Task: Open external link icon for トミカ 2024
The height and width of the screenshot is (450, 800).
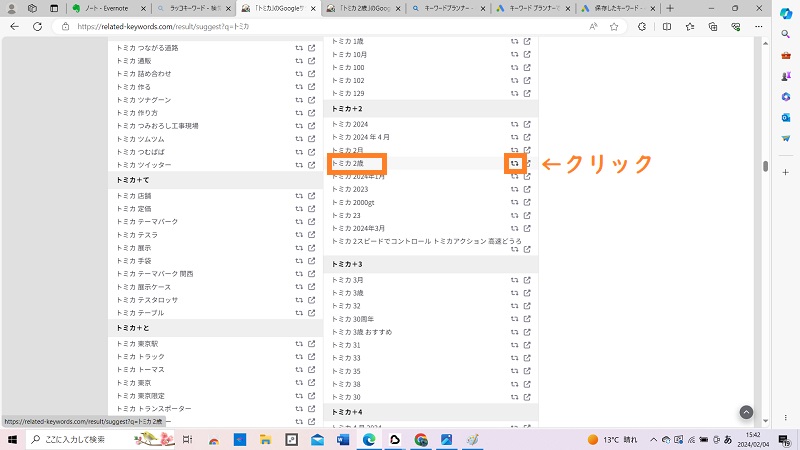Action: 527,124
